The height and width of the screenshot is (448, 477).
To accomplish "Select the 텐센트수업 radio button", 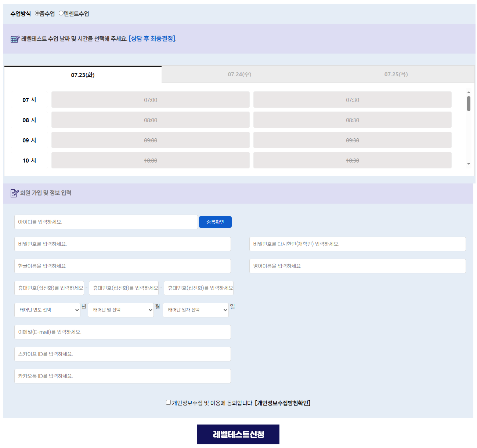I will (61, 13).
